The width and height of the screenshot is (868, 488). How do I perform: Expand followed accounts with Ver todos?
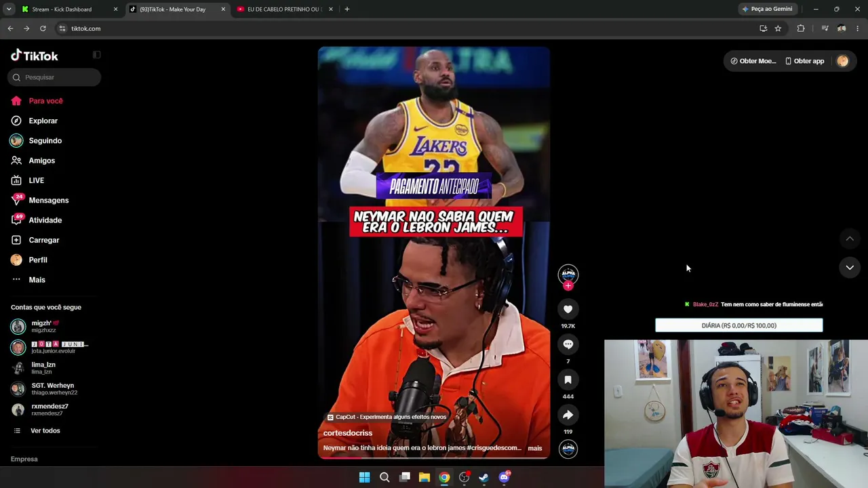tap(37, 430)
